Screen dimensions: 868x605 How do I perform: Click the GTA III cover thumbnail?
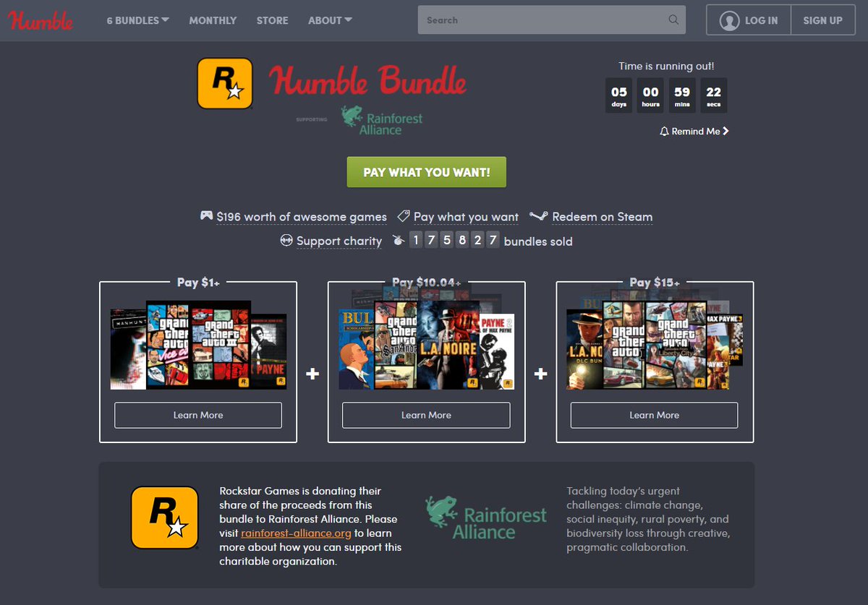[x=220, y=345]
